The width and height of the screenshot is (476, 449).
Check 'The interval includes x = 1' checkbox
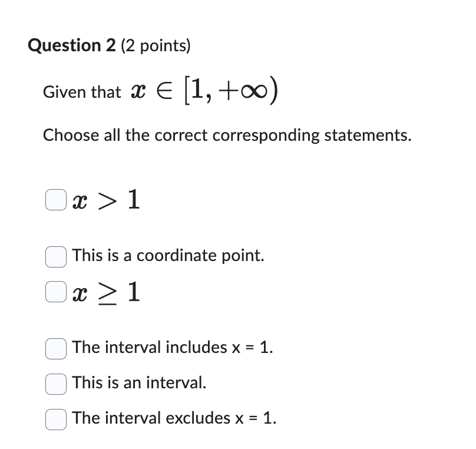point(55,348)
